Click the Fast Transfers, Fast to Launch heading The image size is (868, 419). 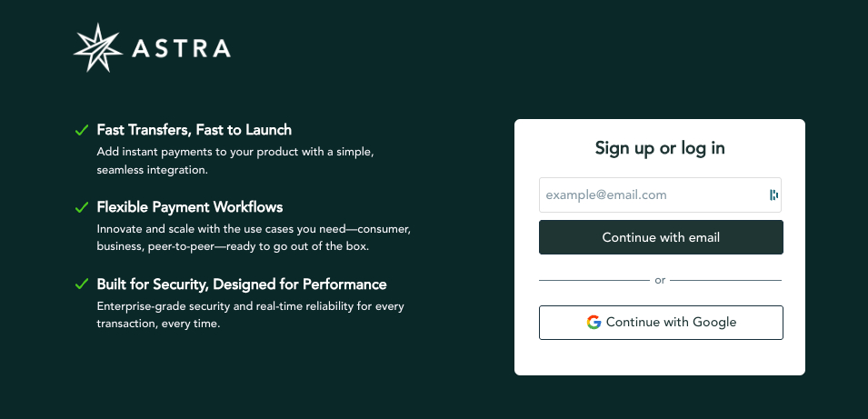click(195, 130)
